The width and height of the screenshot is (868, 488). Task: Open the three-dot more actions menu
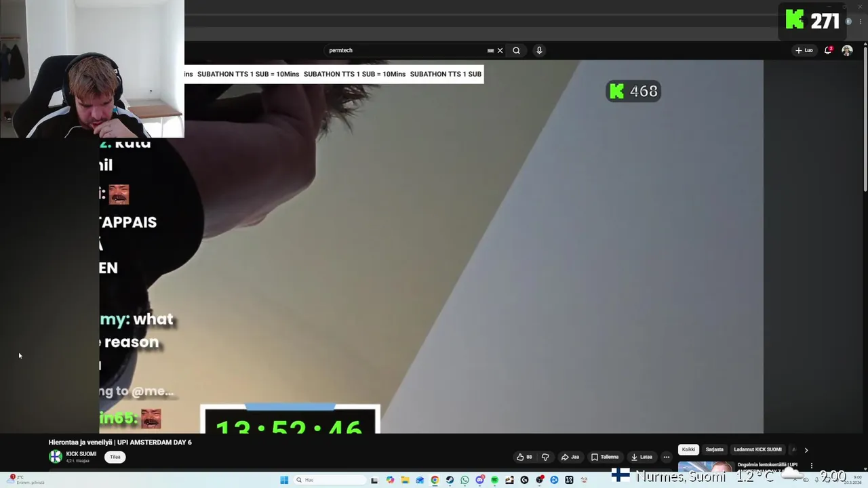pyautogui.click(x=666, y=457)
